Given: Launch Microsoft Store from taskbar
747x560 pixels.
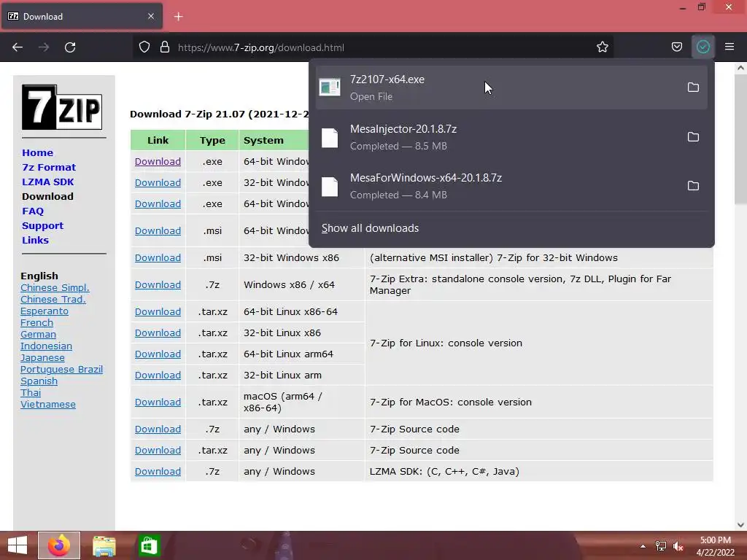Looking at the screenshot, I should coord(149,545).
